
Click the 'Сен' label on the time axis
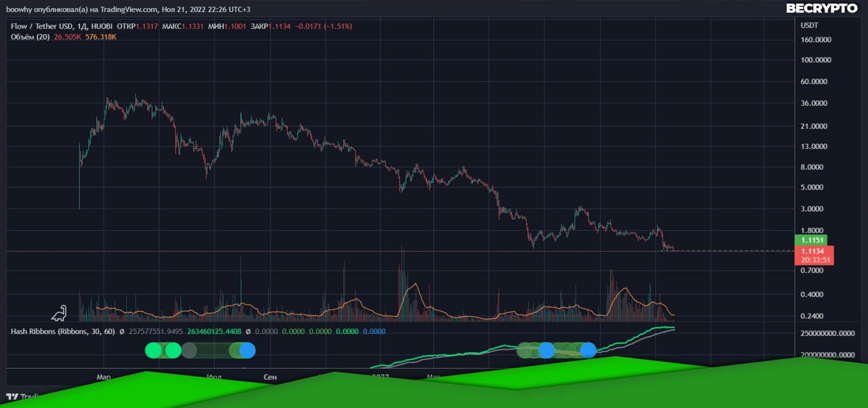click(270, 376)
